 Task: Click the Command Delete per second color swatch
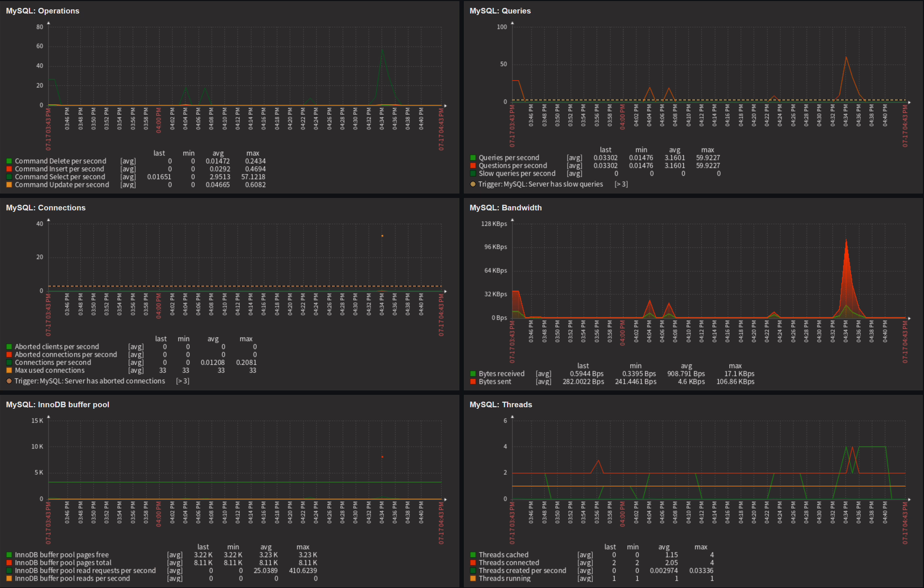pyautogui.click(x=9, y=161)
